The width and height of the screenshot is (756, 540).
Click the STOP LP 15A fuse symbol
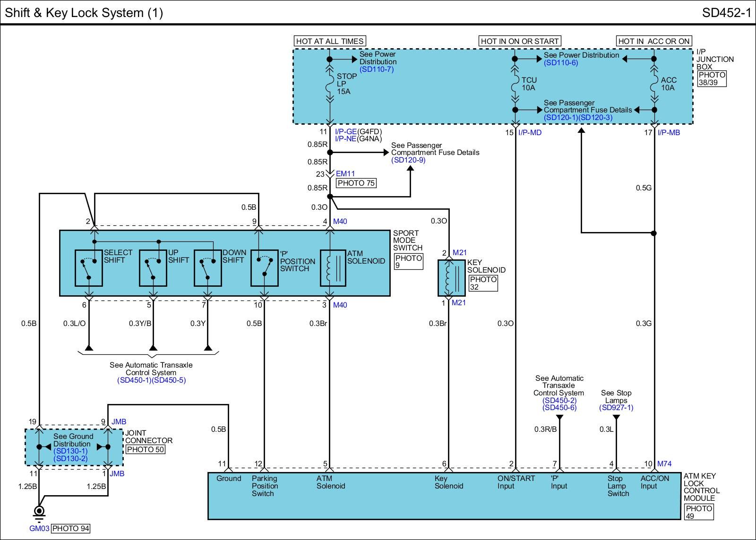(330, 84)
